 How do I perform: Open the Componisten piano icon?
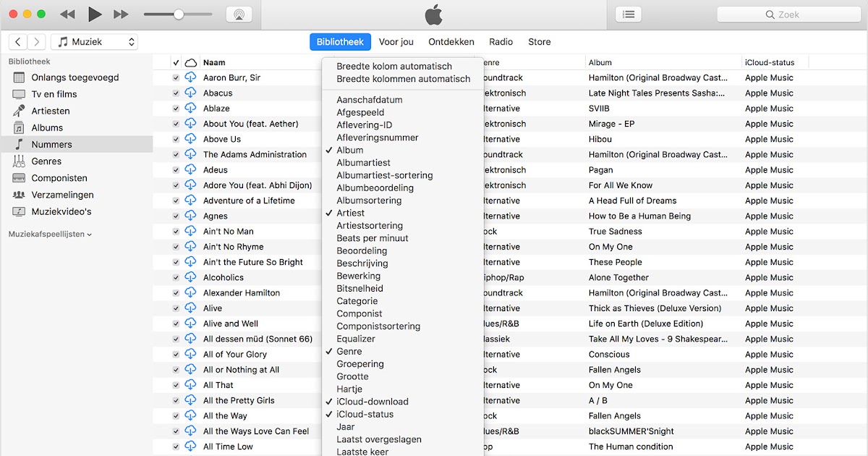tap(19, 177)
